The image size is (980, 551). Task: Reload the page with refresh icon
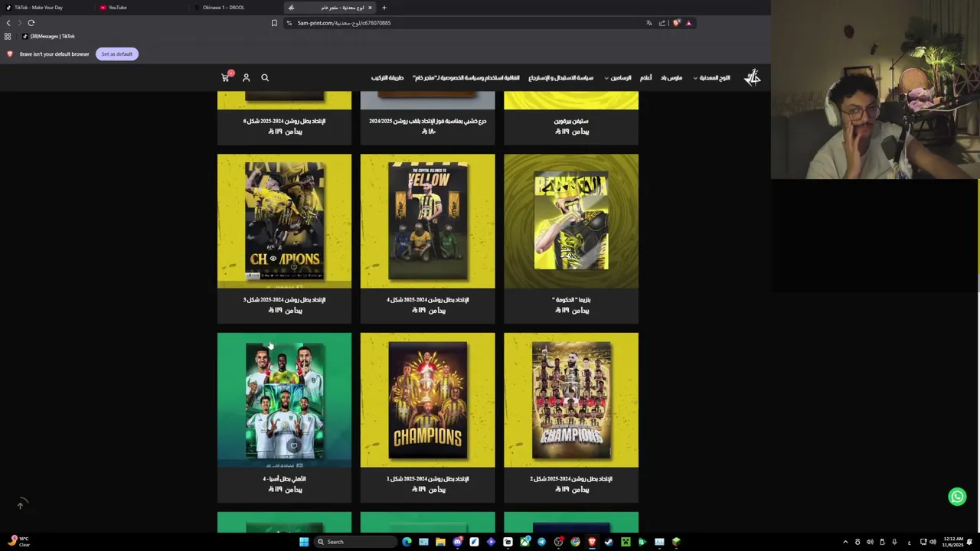[31, 23]
